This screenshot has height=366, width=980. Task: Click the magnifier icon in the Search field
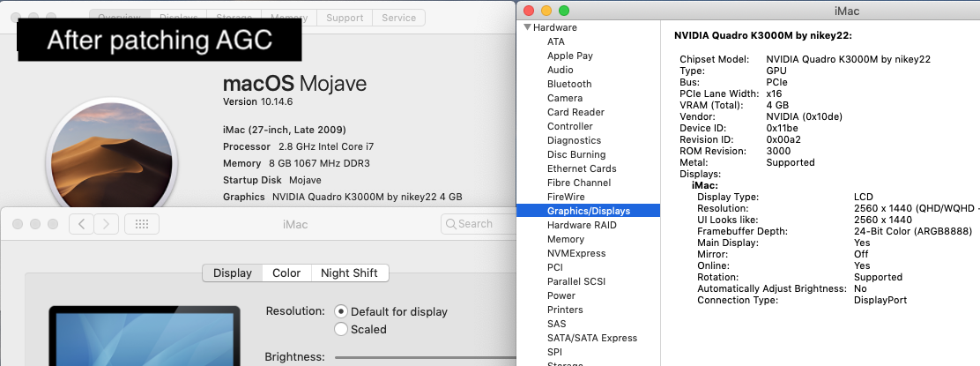click(450, 224)
